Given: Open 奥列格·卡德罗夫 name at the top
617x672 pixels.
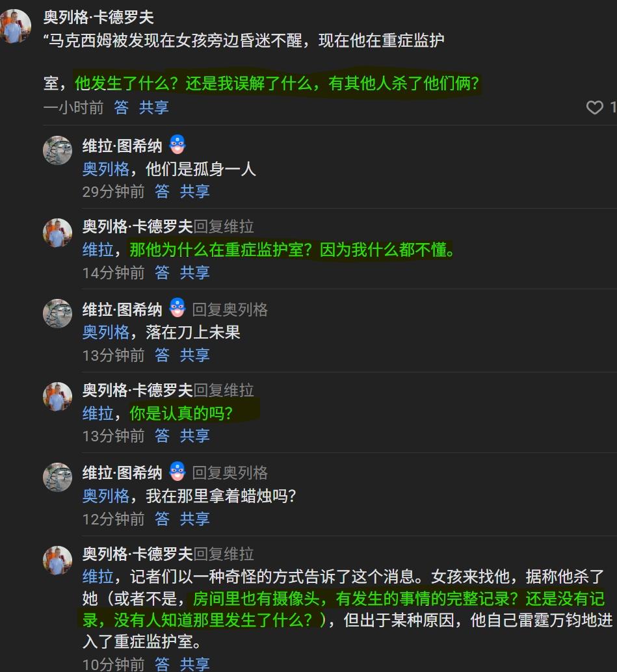Looking at the screenshot, I should tap(99, 17).
